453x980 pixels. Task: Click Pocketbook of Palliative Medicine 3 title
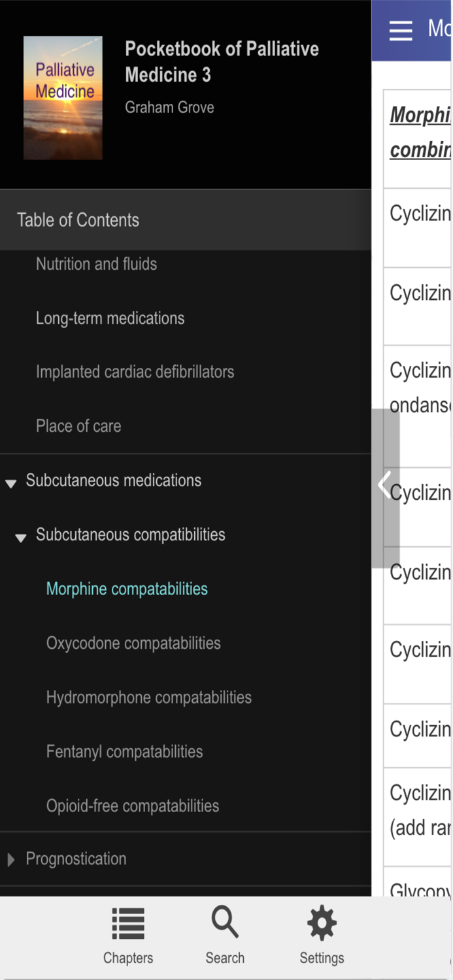(222, 61)
